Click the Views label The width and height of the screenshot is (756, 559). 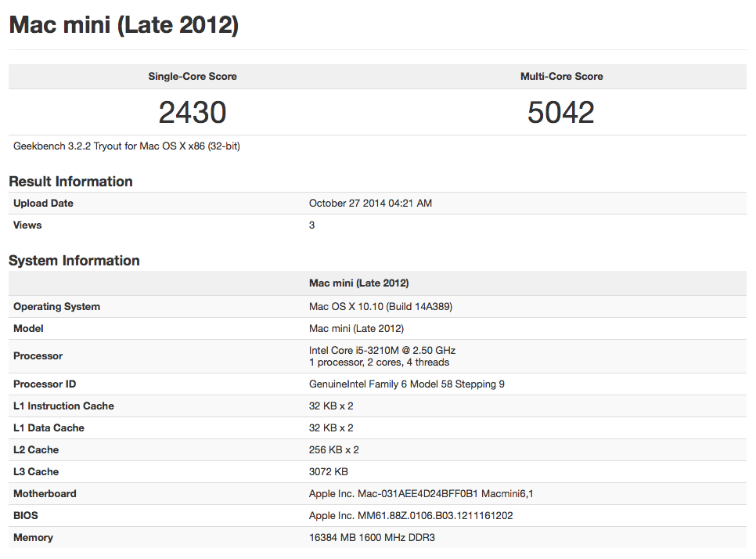coord(27,225)
